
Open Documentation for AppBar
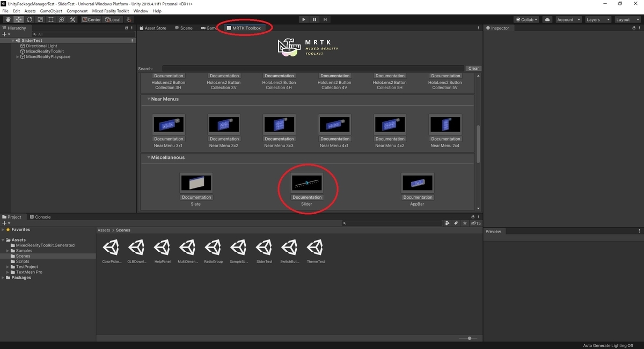[417, 197]
